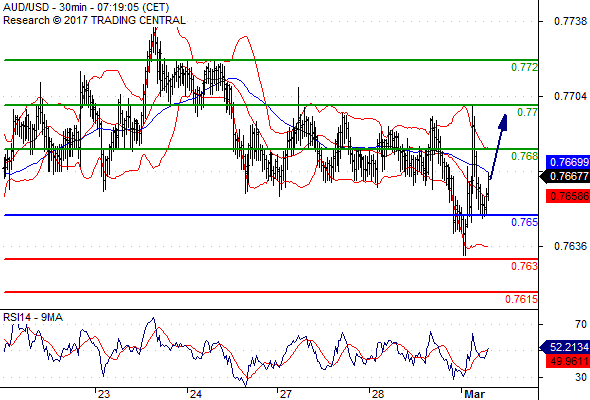This screenshot has height=400, width=590.
Task: Select the black 0.76677 current price marker
Action: point(565,176)
